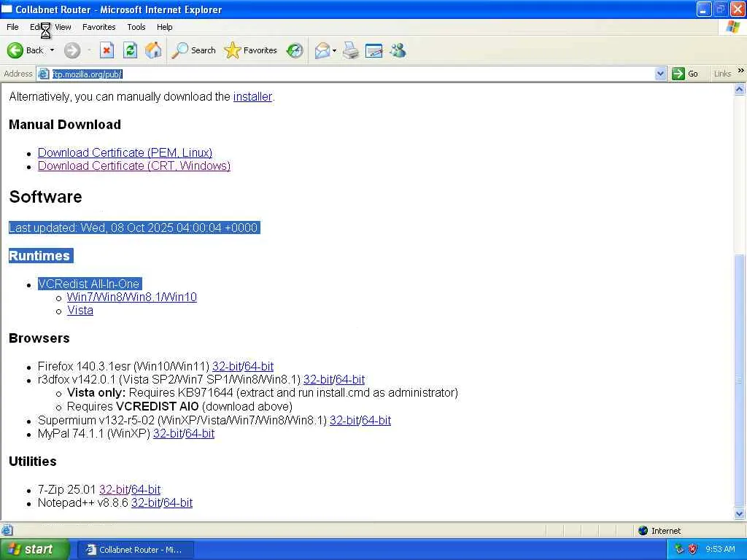Download MyPal 74.1.1 64-bit

click(200, 434)
